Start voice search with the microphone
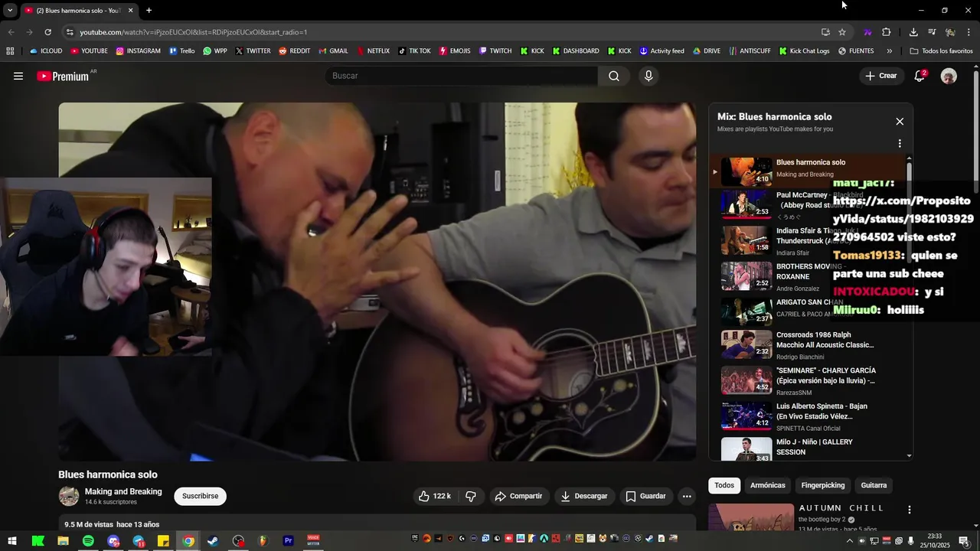Screen dimensions: 980x551 tap(648, 76)
